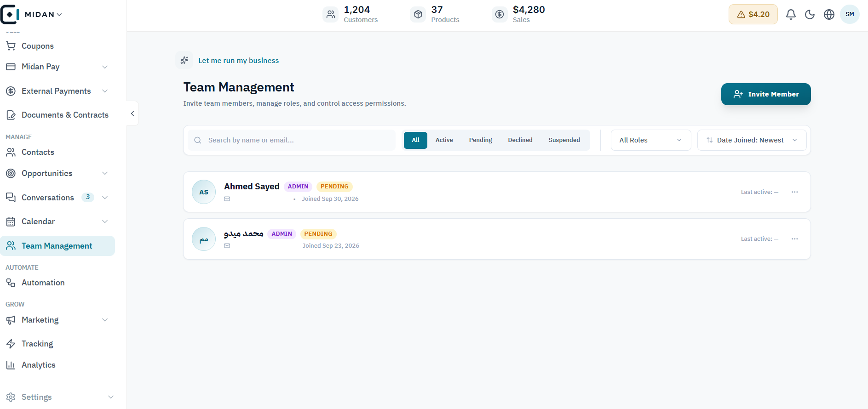
Task: Click the Invite Member button
Action: [766, 94]
